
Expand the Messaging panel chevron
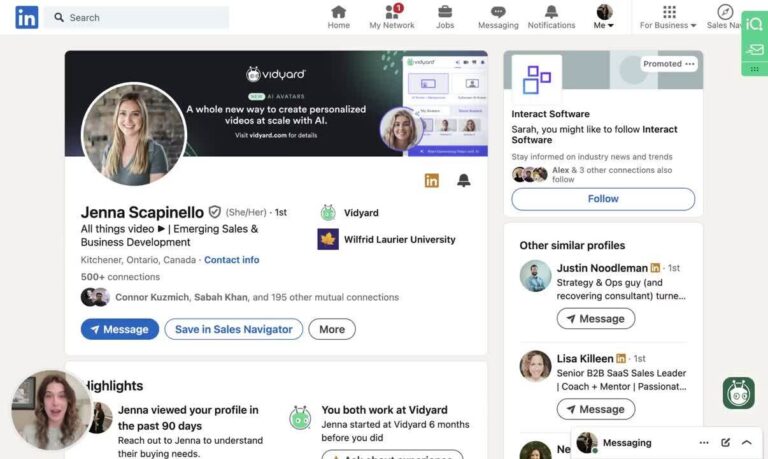coord(746,442)
